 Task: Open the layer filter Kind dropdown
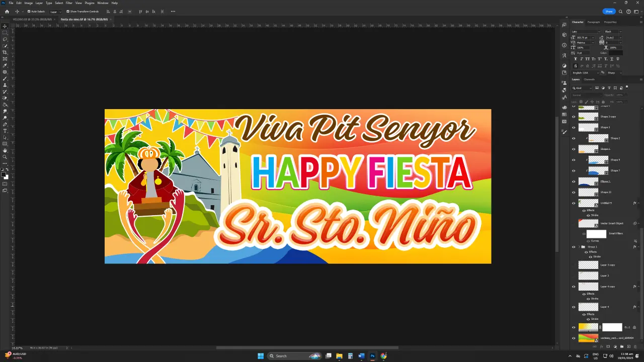(582, 88)
